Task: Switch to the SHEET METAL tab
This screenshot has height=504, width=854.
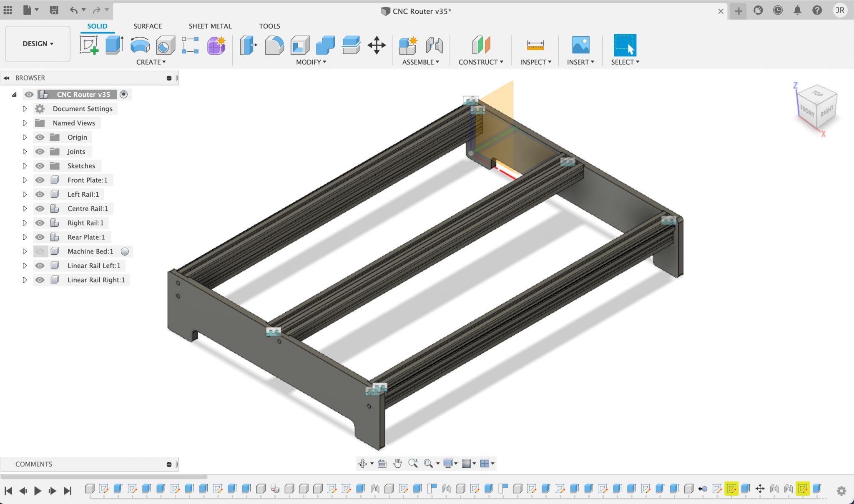Action: (210, 26)
